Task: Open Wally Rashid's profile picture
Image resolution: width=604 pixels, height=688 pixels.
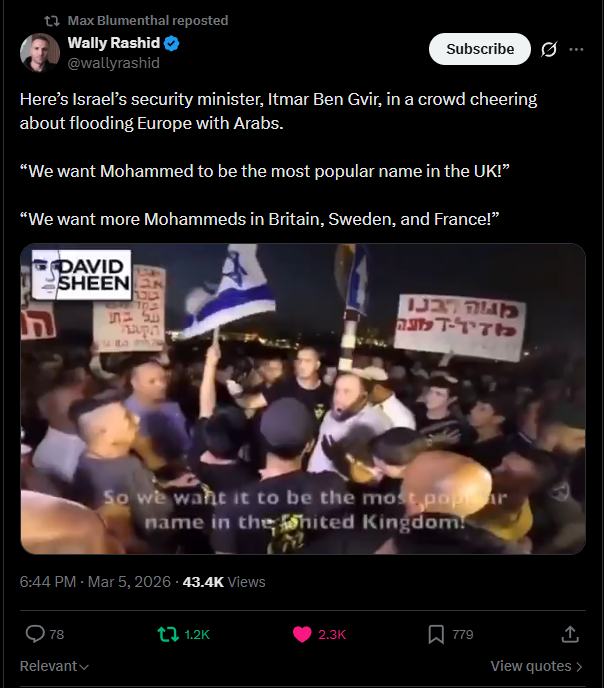Action: [40, 53]
